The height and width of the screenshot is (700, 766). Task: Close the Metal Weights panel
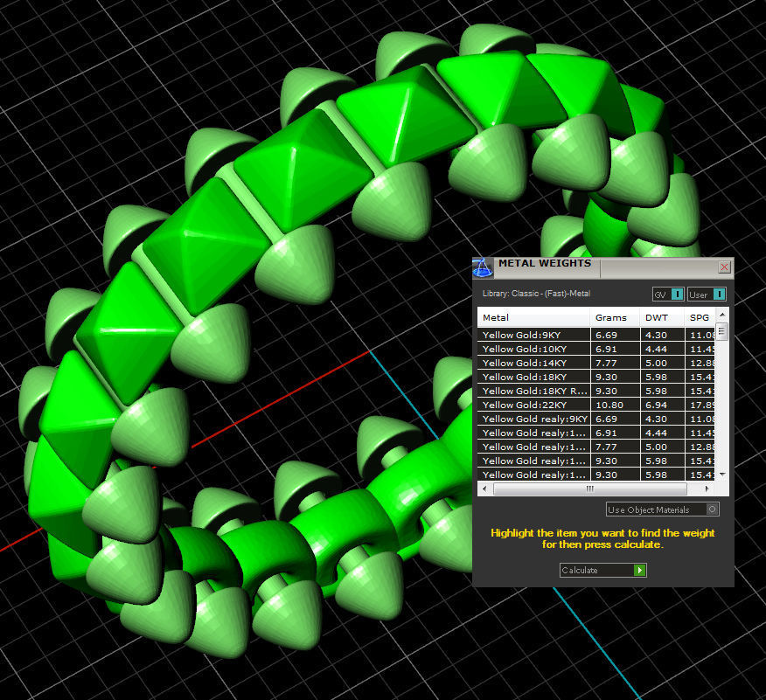(724, 267)
